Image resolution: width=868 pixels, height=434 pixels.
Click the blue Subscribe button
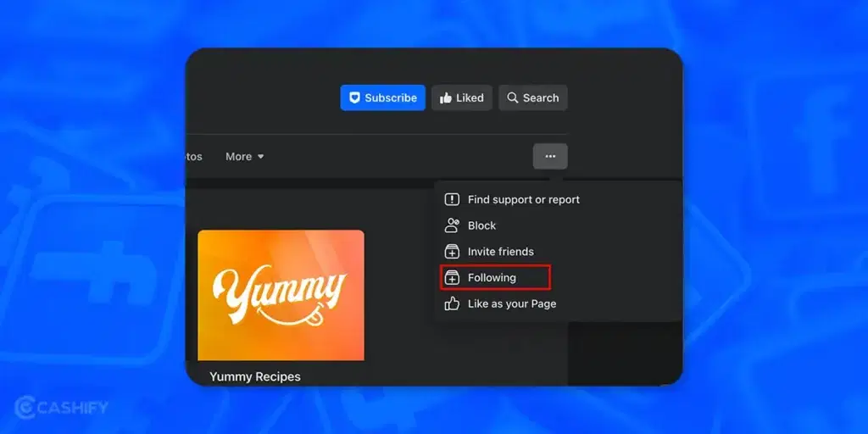382,98
